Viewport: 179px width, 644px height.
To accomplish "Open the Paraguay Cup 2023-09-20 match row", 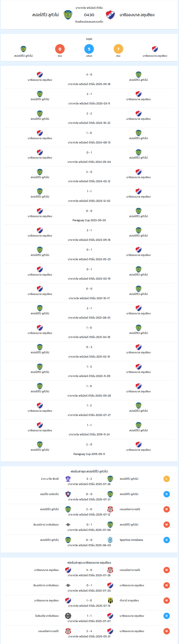I will tap(89, 215).
